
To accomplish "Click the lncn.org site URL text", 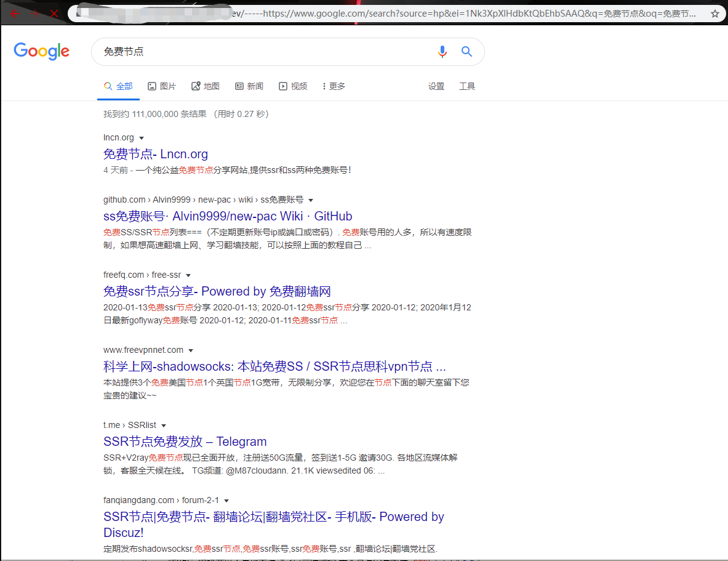I will (x=118, y=137).
